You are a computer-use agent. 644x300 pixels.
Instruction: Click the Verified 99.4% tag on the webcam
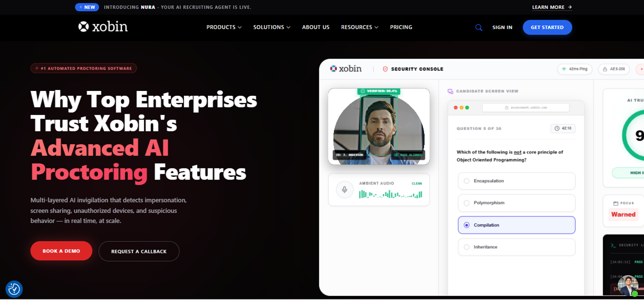point(378,91)
